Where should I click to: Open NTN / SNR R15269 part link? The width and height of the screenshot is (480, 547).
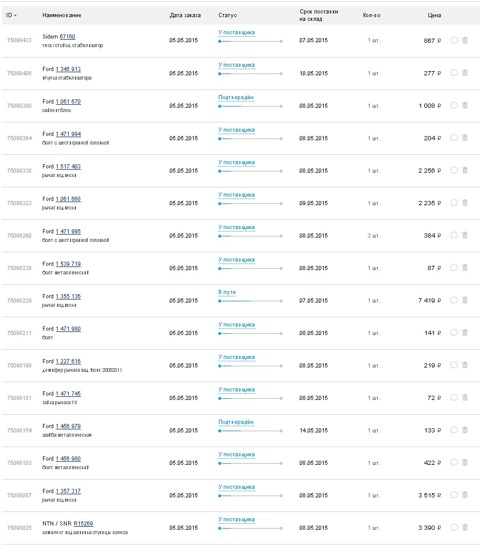pyautogui.click(x=83, y=523)
